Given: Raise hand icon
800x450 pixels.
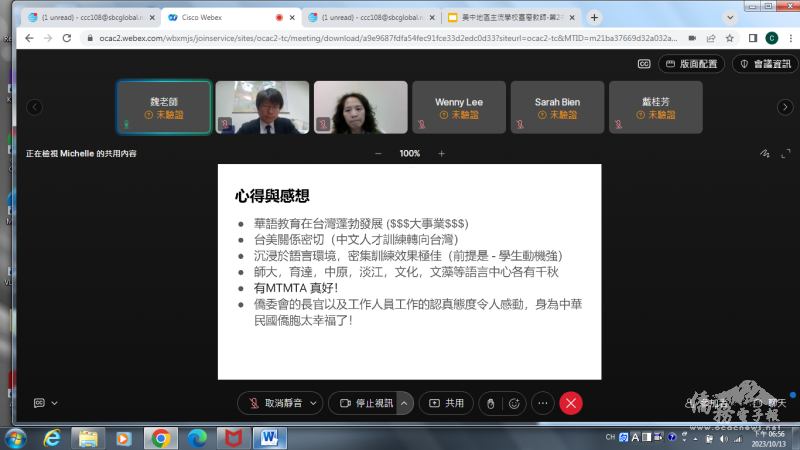Looking at the screenshot, I should click(x=490, y=404).
